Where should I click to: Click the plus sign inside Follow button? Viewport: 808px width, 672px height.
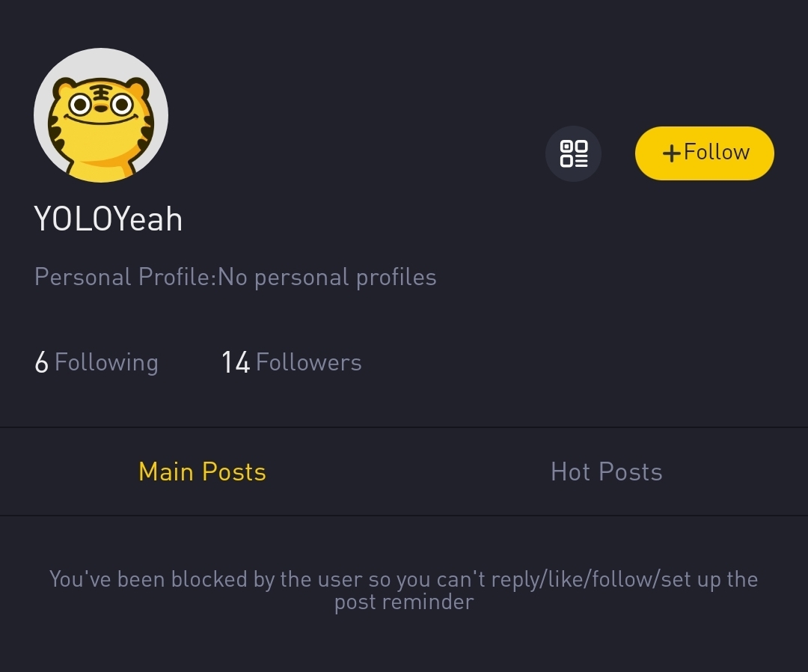[671, 153]
